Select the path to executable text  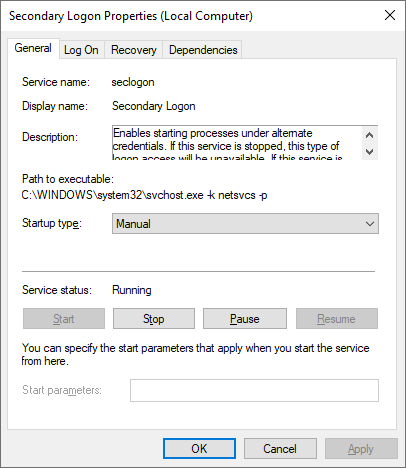pos(144,195)
